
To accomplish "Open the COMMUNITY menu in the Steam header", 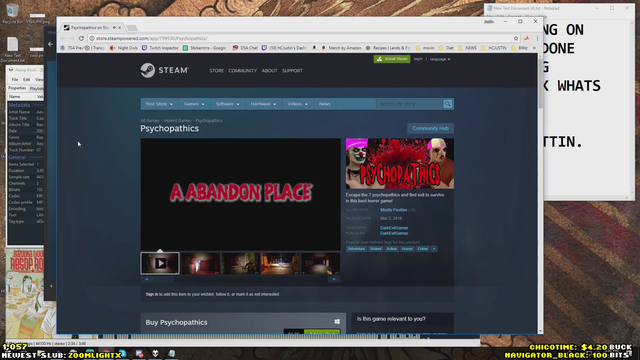I will [x=242, y=71].
